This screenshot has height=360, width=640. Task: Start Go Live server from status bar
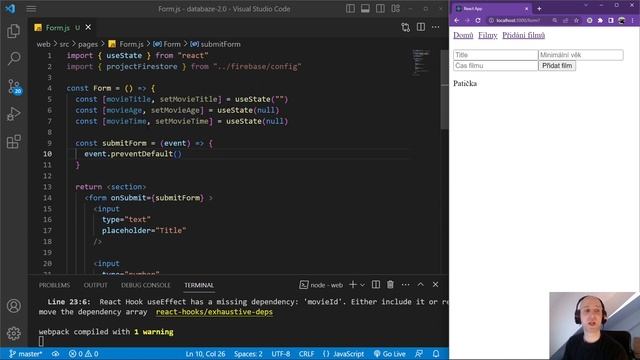click(389, 354)
